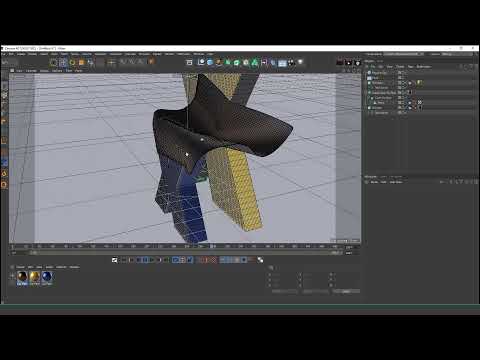Image resolution: width=480 pixels, height=360 pixels.
Task: Open Object Manager Tags menu
Action: 410,67
